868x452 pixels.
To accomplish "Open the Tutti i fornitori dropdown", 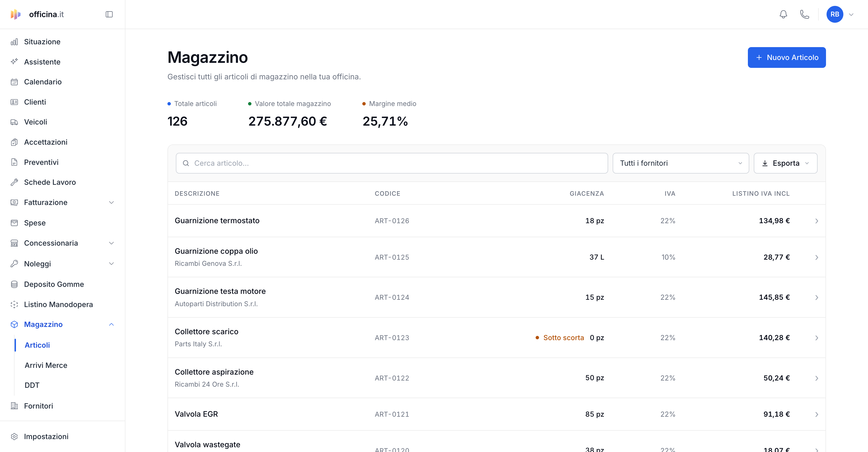I will point(681,163).
